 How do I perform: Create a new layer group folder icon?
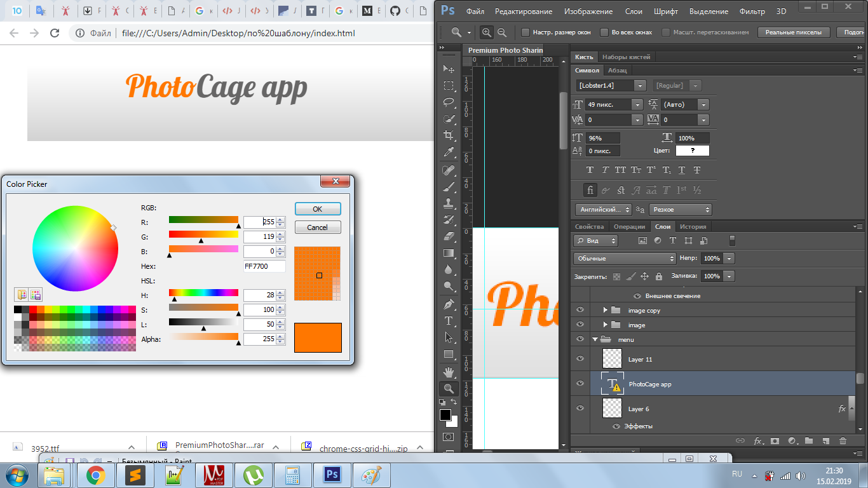click(x=809, y=440)
